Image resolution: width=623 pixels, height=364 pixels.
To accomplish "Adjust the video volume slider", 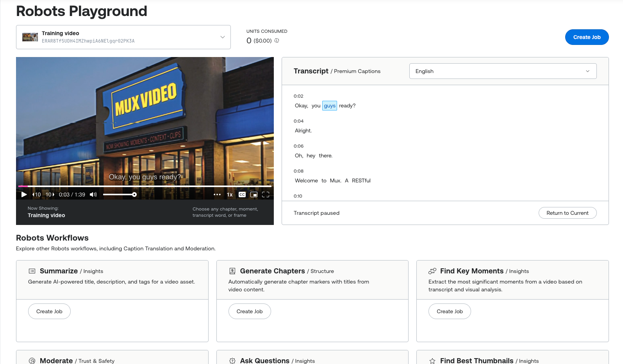I will click(x=120, y=194).
